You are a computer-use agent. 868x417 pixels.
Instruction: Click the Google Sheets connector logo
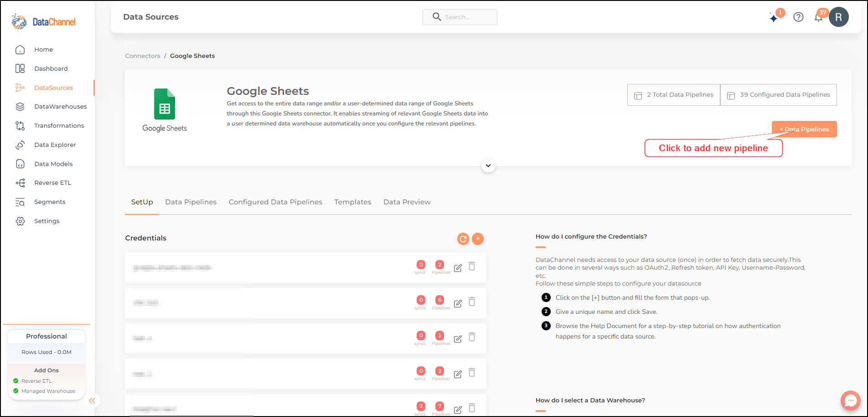coord(165,110)
